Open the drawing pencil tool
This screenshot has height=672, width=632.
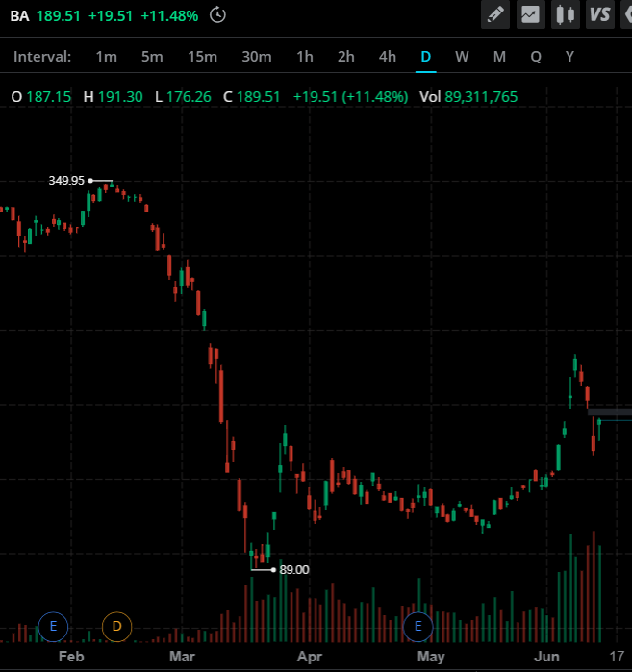click(495, 15)
